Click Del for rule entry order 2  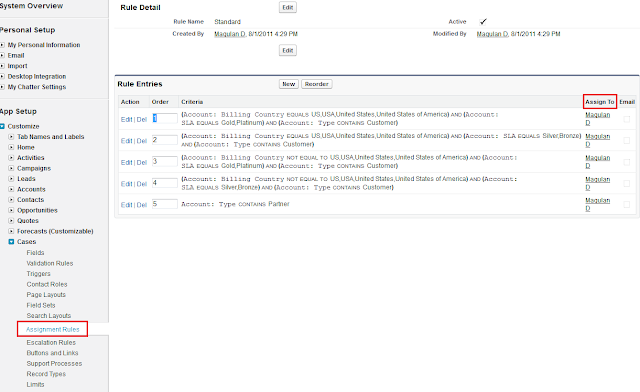[x=142, y=141]
